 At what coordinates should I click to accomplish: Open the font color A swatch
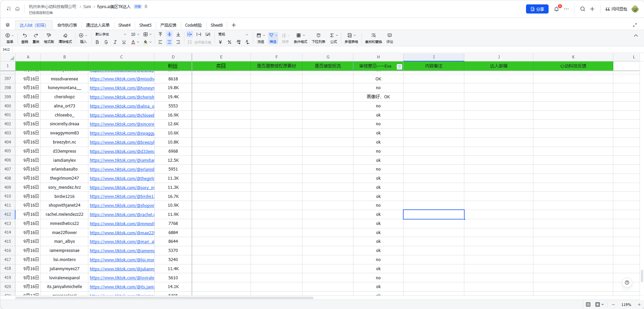click(x=133, y=42)
